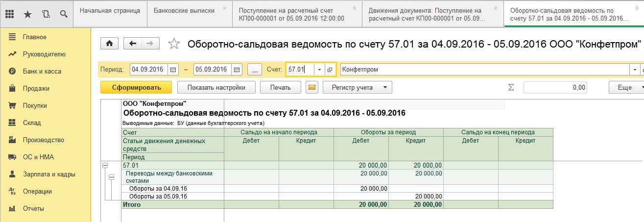Click the search magnifier icon
The height and width of the screenshot is (222, 644).
[64, 14]
